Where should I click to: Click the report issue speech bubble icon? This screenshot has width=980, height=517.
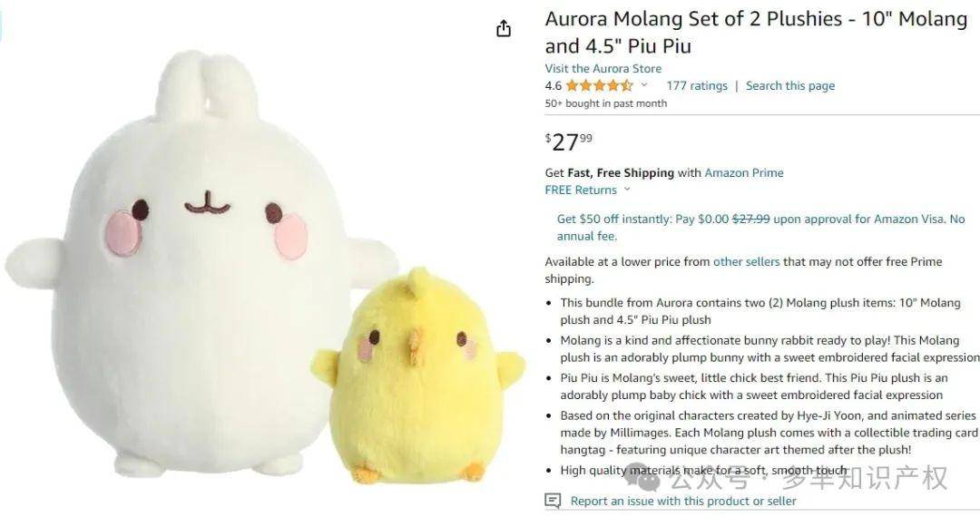553,501
